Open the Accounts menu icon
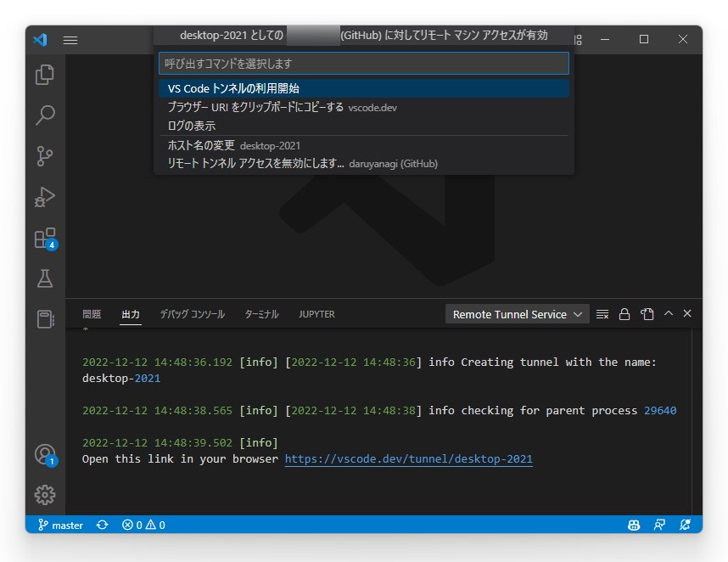The image size is (728, 562). pos(45,454)
